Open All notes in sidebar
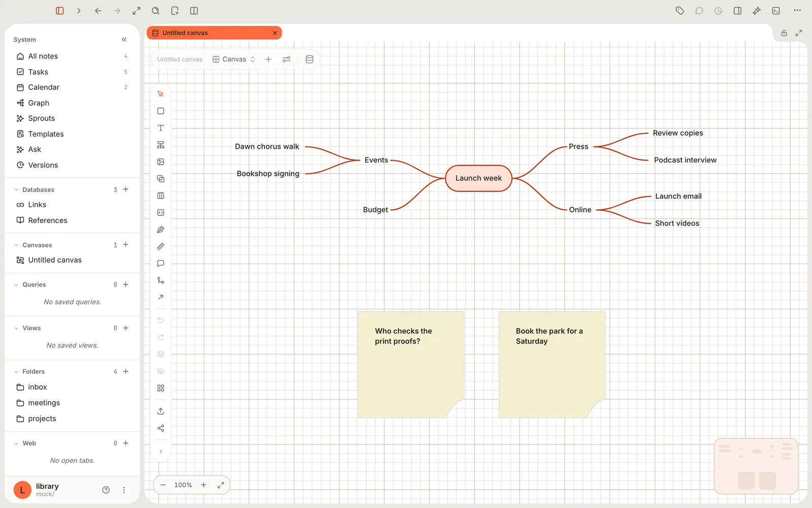 [72, 56]
